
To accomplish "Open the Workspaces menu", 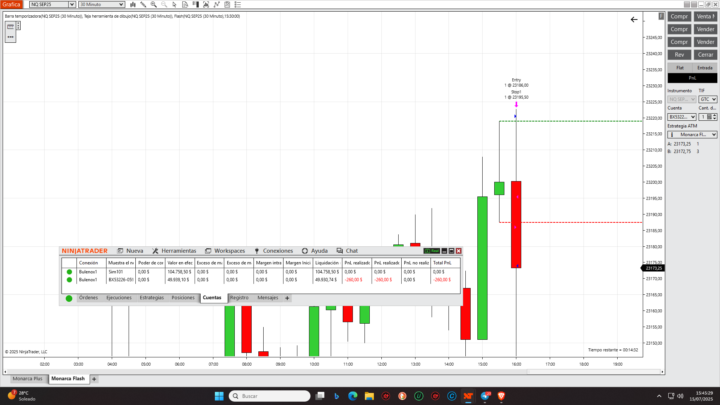I will [225, 251].
